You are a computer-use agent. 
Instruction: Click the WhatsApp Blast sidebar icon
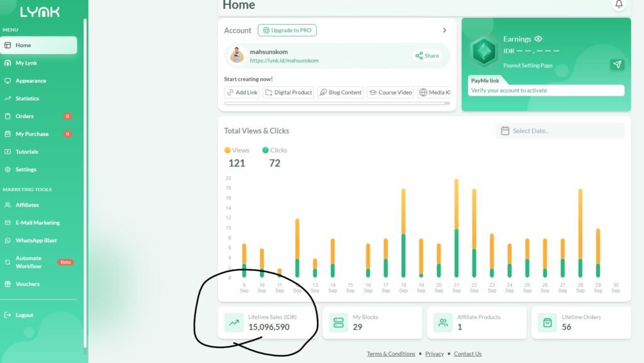click(x=8, y=241)
